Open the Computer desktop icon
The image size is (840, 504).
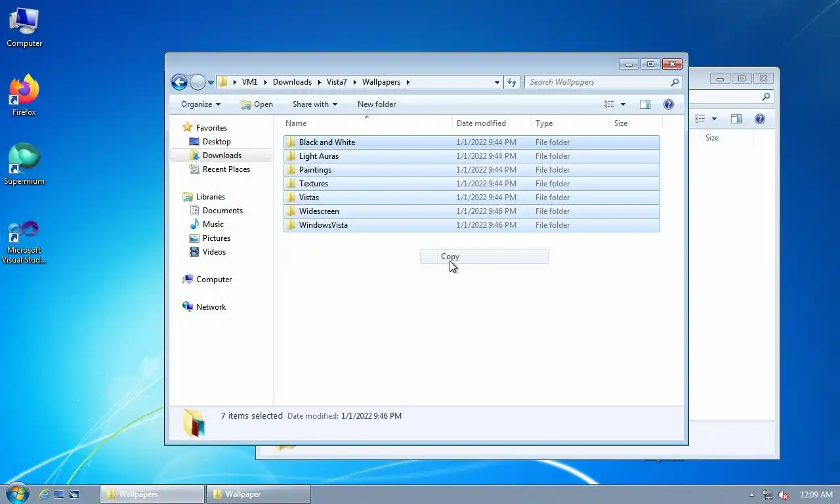[x=24, y=28]
